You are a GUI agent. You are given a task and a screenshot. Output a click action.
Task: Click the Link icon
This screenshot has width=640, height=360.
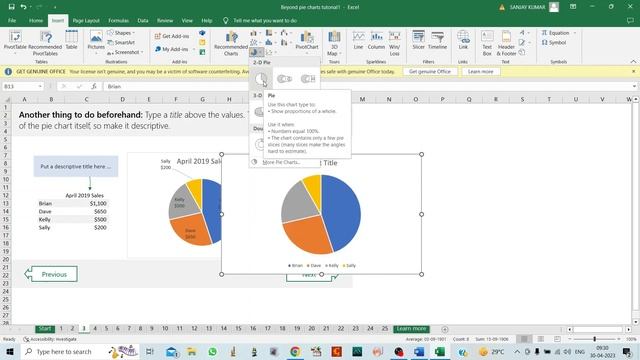click(x=463, y=40)
